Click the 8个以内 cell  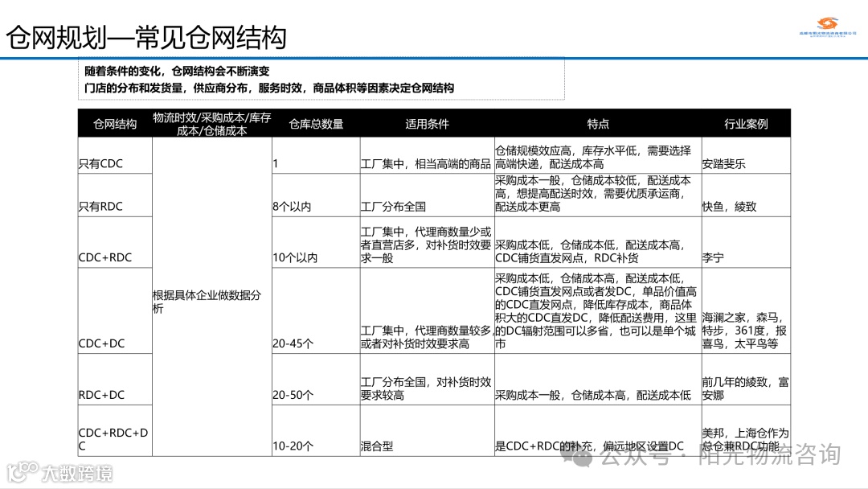[316, 195]
